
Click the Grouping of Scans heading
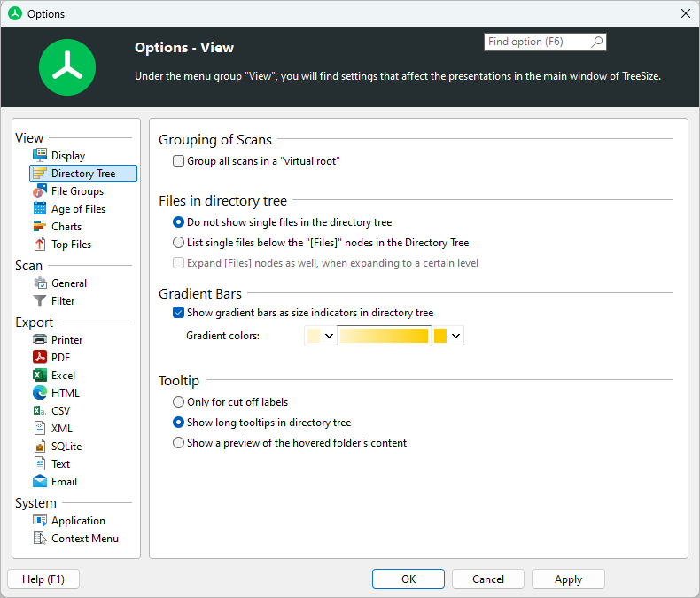215,140
